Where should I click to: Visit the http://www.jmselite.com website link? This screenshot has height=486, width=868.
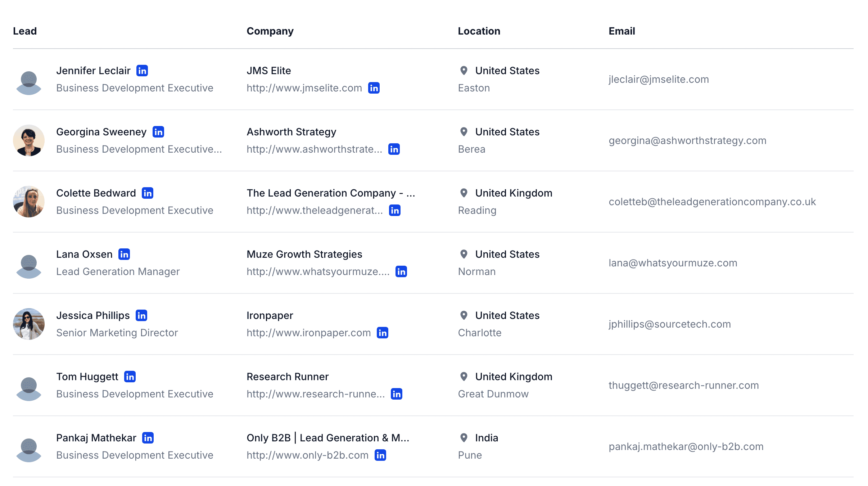coord(304,88)
